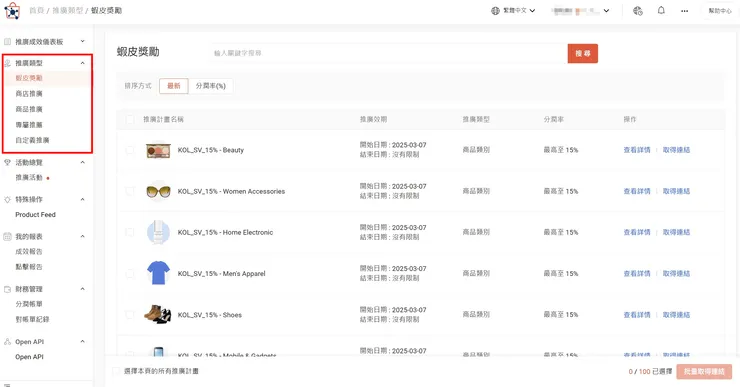
Task: Click 查看詳情 for Women Accessories row
Action: [x=637, y=191]
